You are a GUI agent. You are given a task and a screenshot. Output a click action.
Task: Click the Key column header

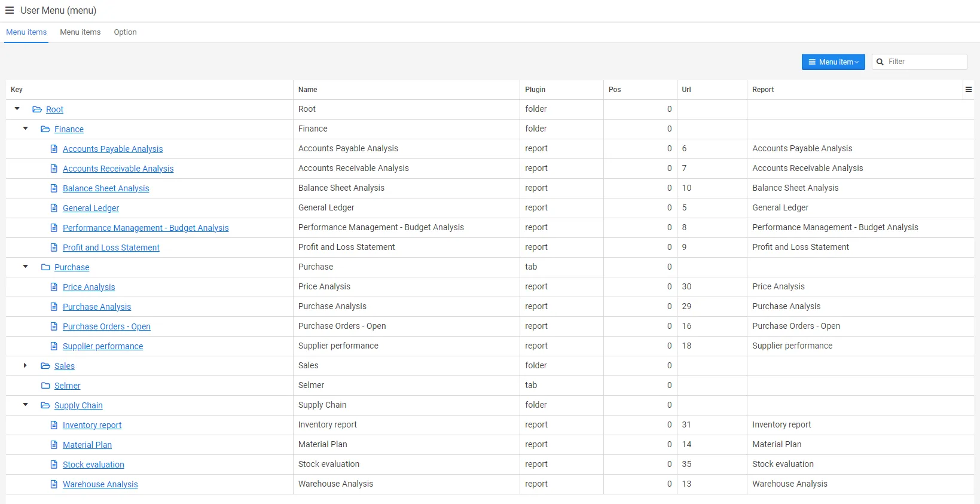[x=16, y=89]
